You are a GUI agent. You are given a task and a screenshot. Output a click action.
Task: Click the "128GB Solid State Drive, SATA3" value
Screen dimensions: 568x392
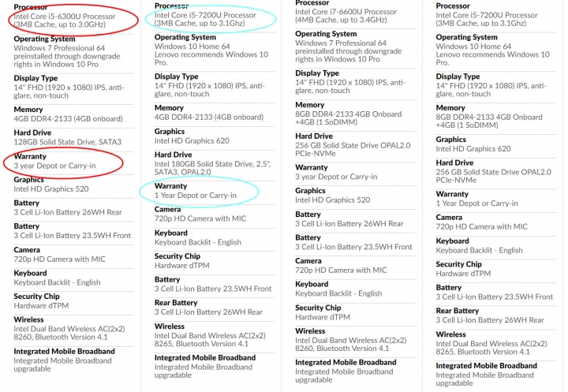pos(67,142)
